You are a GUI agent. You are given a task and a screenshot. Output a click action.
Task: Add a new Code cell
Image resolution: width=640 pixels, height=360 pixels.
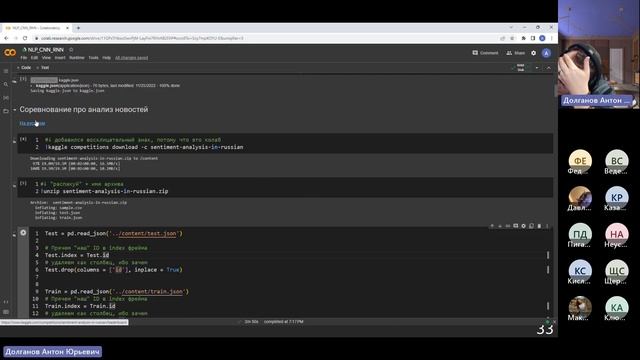coord(24,67)
